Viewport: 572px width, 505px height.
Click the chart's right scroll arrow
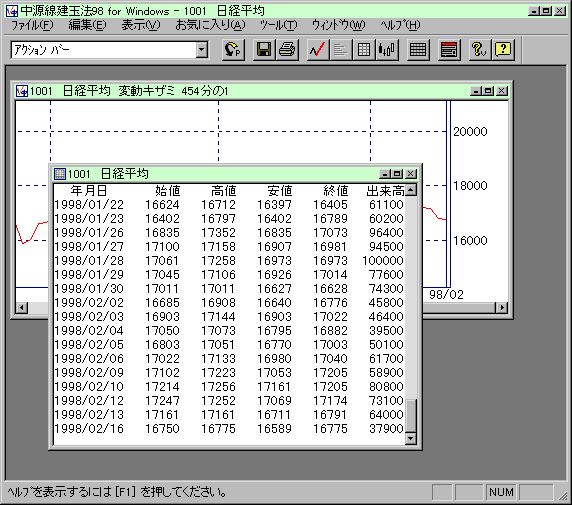click(x=502, y=308)
